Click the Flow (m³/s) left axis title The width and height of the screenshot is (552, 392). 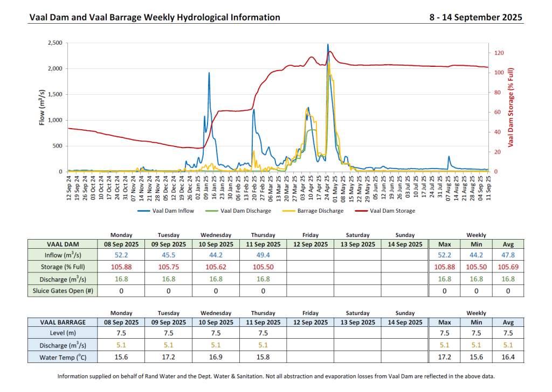[x=42, y=107]
